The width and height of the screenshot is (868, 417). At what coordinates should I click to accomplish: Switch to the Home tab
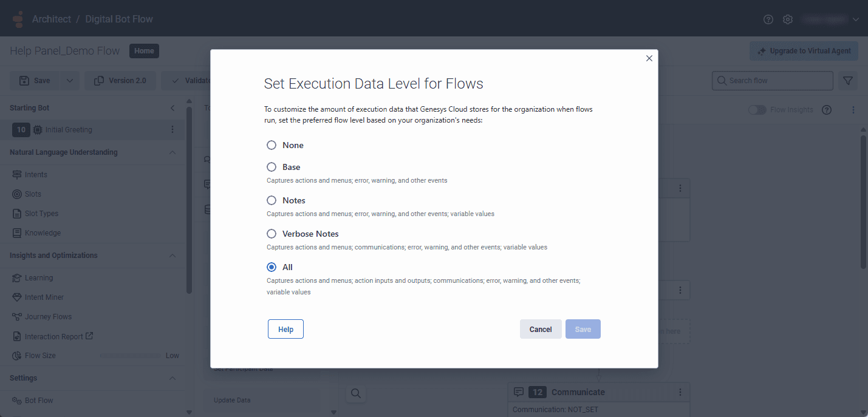pyautogui.click(x=144, y=51)
